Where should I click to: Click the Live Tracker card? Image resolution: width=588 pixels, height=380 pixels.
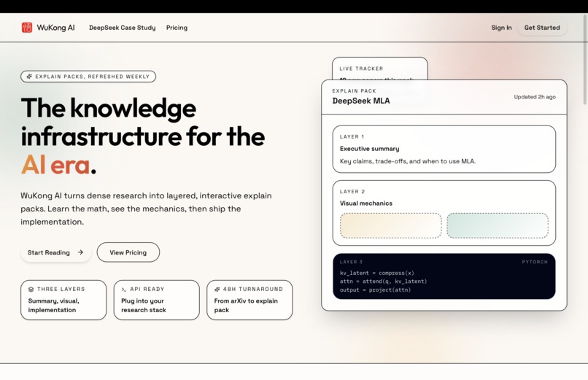[x=379, y=69]
